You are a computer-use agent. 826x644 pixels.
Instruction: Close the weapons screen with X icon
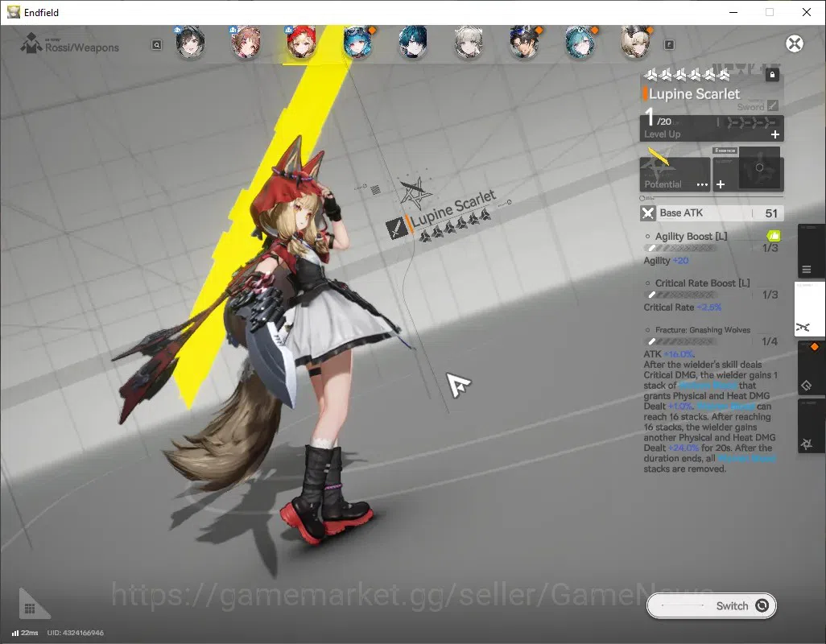coord(795,43)
